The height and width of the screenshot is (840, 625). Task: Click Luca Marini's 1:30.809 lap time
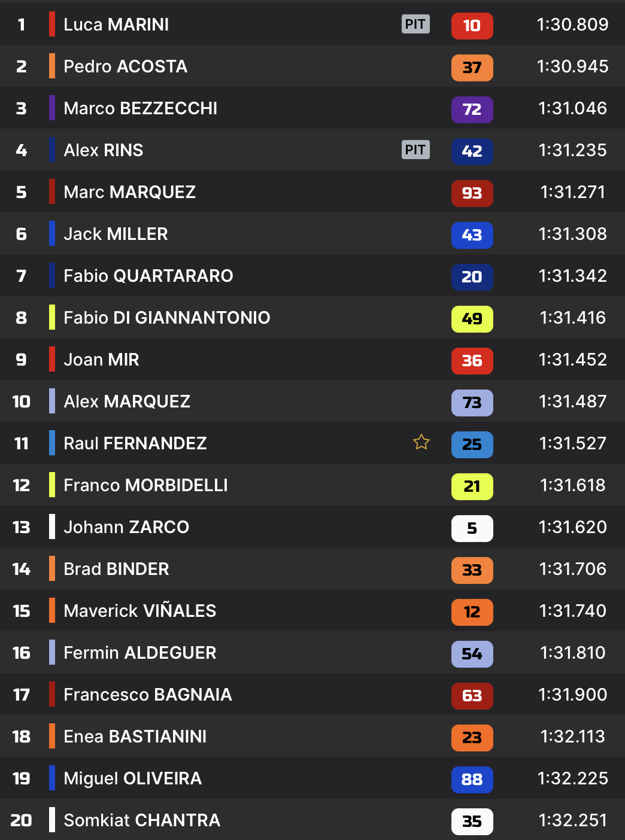(572, 25)
